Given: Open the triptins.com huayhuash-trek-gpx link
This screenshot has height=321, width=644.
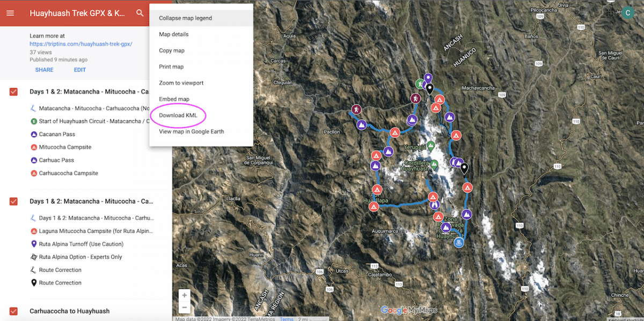Looking at the screenshot, I should click(80, 43).
